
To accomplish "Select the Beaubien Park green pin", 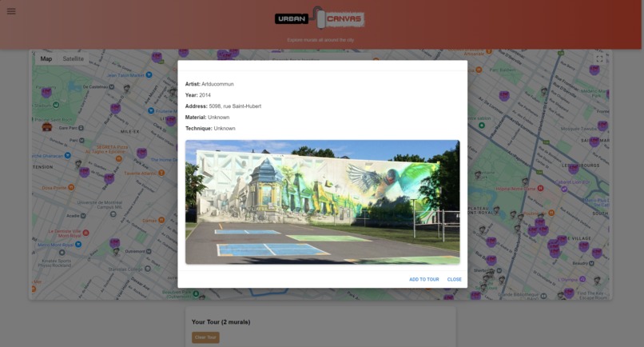I will pos(196,293).
